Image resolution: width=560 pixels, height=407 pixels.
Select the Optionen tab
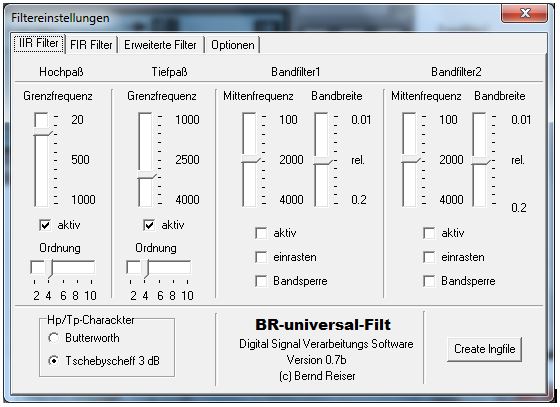point(233,45)
